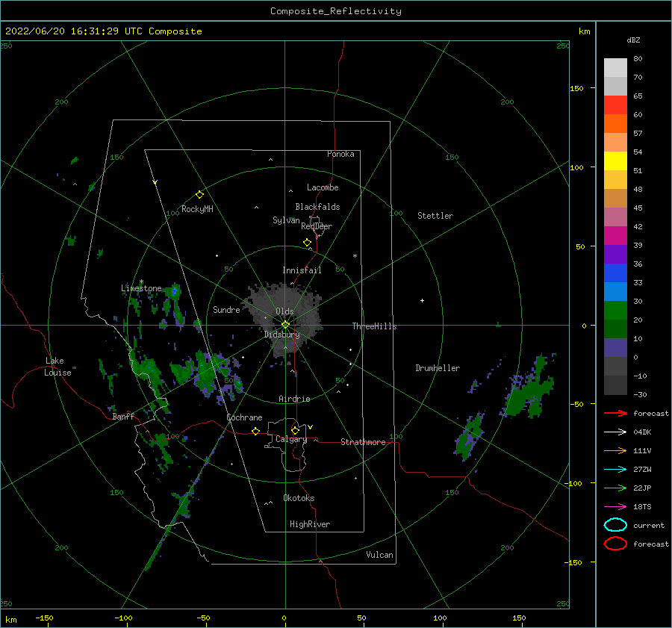
Task: Click the 65 dBZ red color swatch
Action: (x=615, y=105)
